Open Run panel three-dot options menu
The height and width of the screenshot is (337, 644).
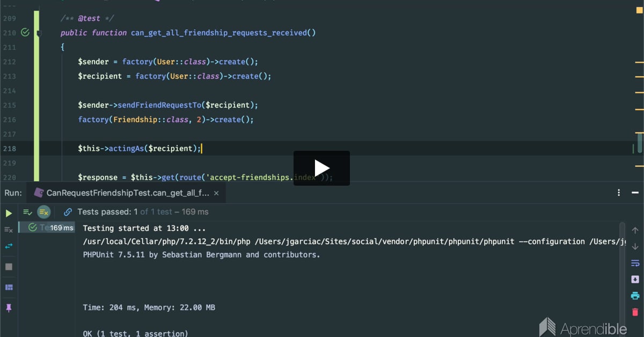pyautogui.click(x=619, y=193)
